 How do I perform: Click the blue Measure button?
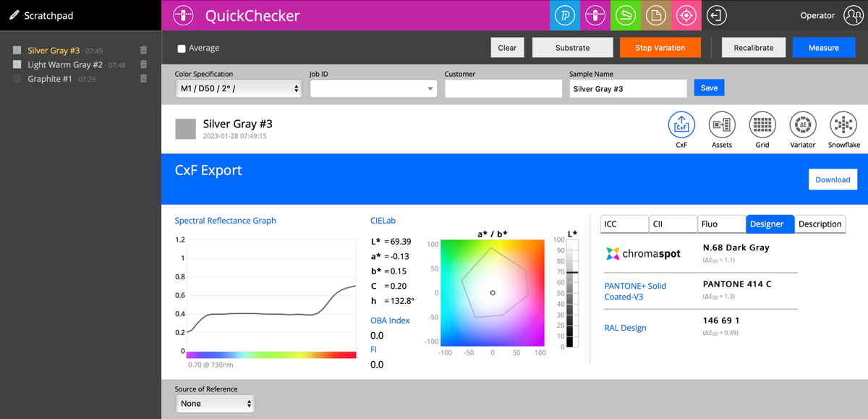[x=824, y=48]
